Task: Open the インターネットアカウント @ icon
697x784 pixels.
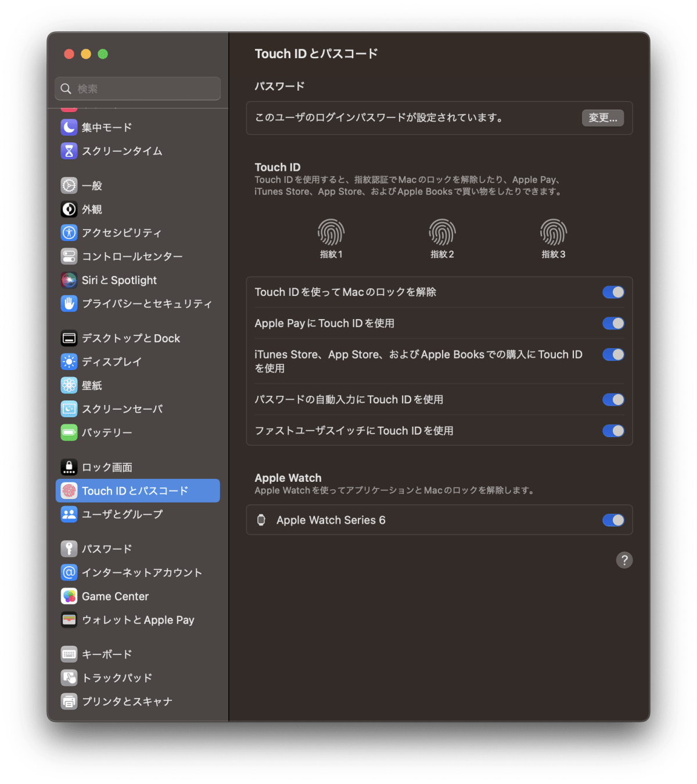Action: click(69, 572)
